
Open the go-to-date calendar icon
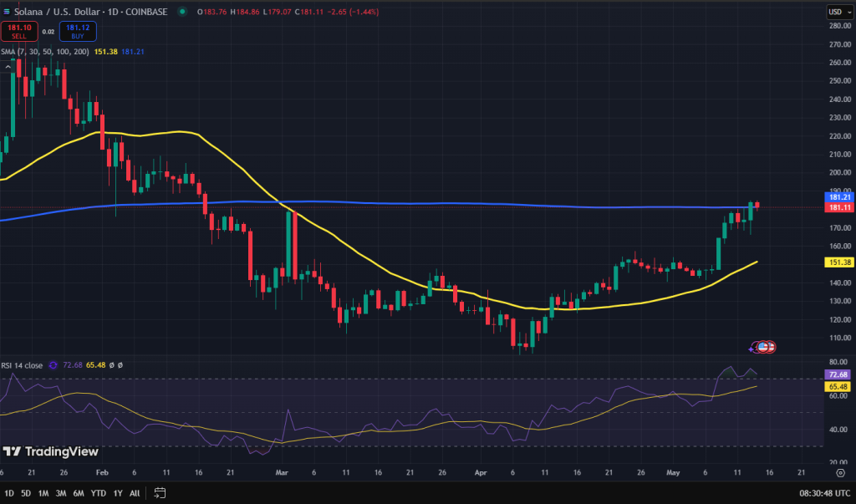tap(160, 493)
